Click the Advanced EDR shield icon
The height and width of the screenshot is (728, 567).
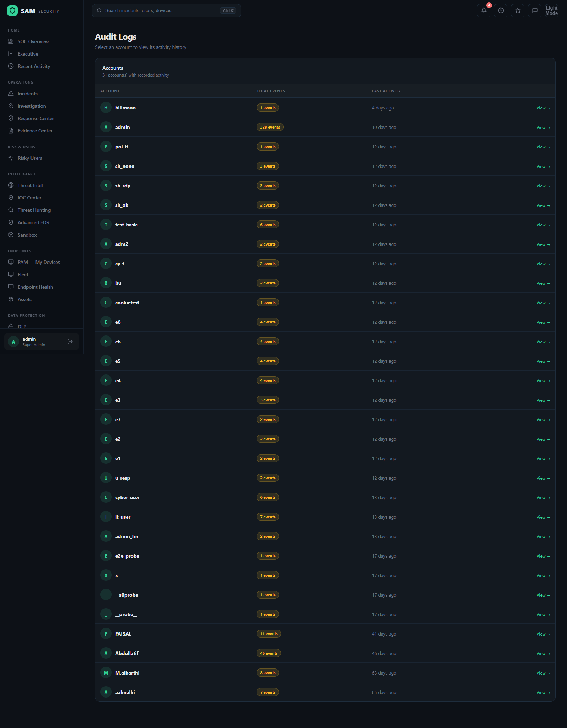[x=11, y=222]
